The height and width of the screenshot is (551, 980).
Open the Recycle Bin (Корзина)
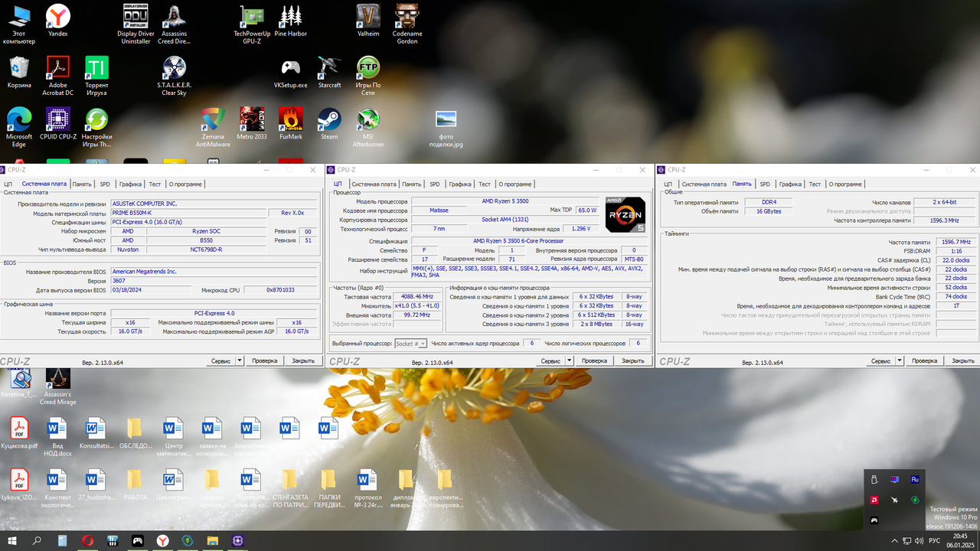pyautogui.click(x=19, y=73)
